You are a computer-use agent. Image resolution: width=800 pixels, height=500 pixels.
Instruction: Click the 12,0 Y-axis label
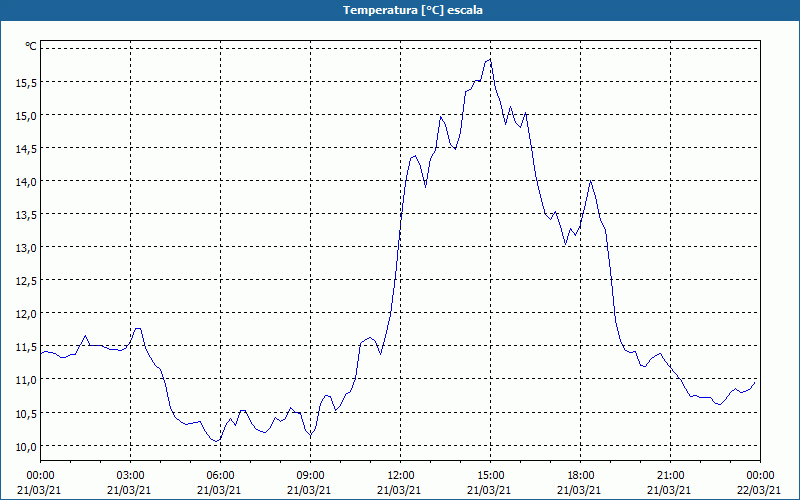point(27,314)
